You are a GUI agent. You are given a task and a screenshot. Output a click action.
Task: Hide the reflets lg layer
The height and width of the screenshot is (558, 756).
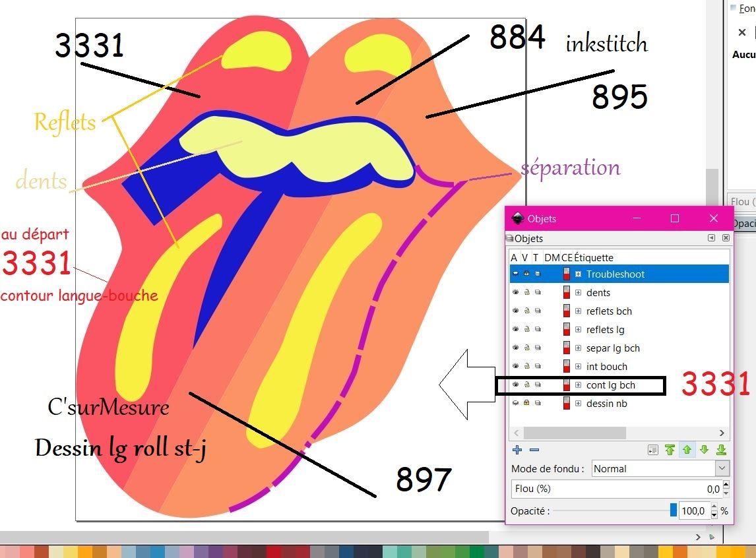pyautogui.click(x=515, y=329)
